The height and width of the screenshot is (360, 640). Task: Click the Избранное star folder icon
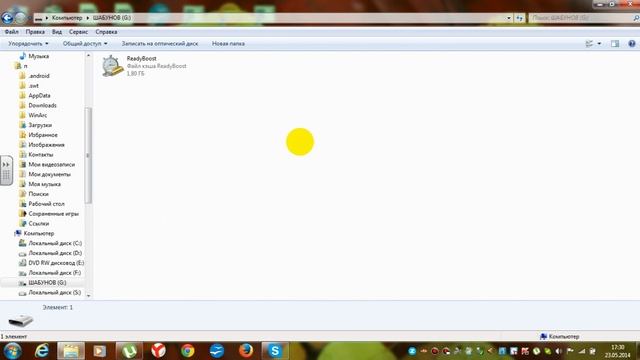(x=23, y=135)
